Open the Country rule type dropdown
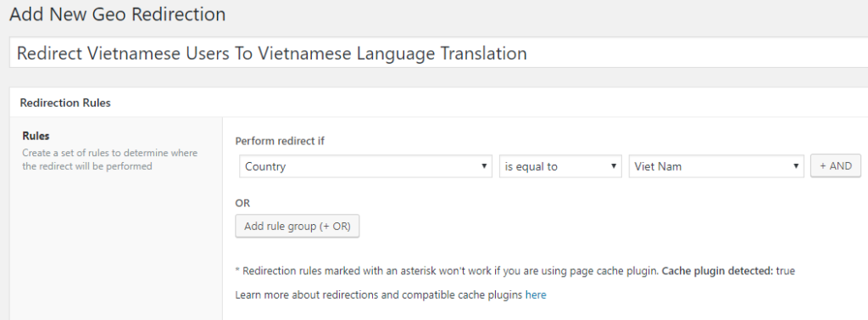The height and width of the screenshot is (320, 868). 365,166
